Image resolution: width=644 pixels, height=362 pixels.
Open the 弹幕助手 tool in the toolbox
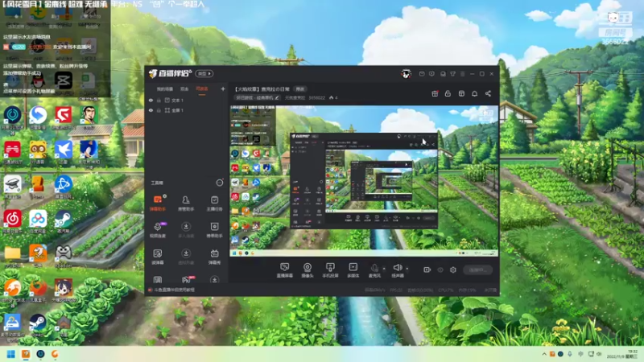point(157,203)
